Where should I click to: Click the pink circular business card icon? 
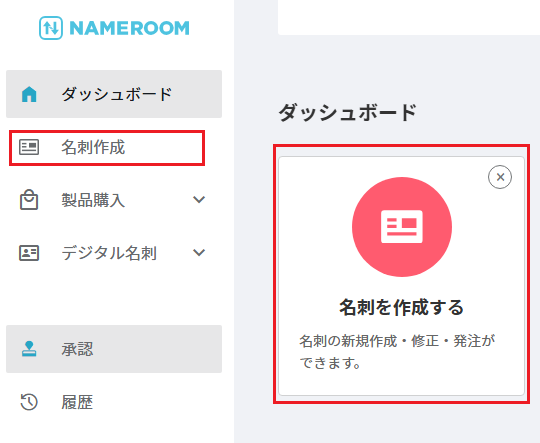coord(402,227)
